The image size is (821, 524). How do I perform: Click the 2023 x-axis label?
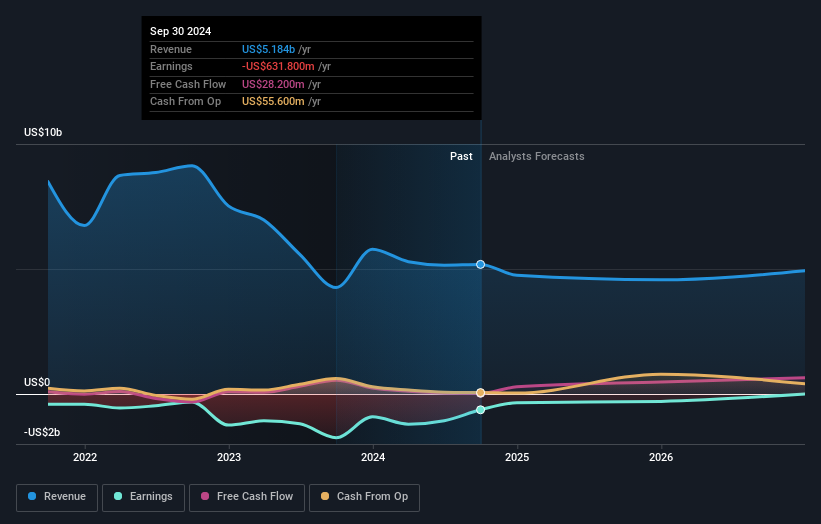(x=229, y=458)
